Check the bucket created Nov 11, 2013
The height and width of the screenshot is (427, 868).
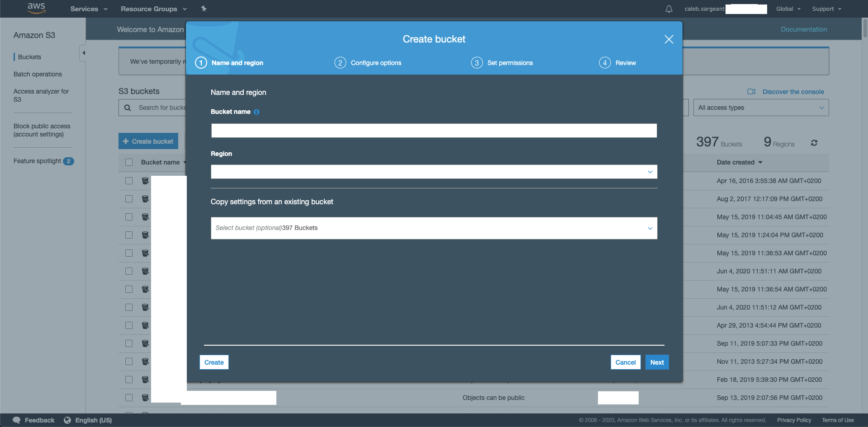tap(129, 361)
